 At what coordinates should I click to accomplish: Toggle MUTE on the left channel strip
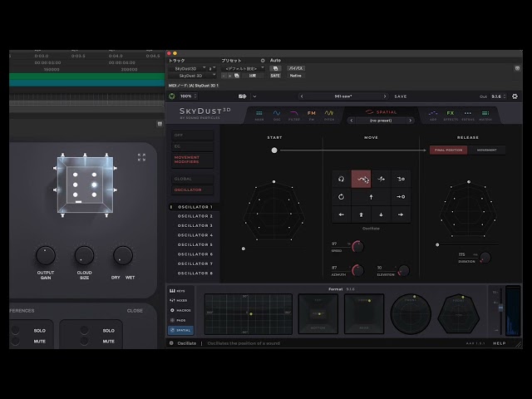[39, 342]
